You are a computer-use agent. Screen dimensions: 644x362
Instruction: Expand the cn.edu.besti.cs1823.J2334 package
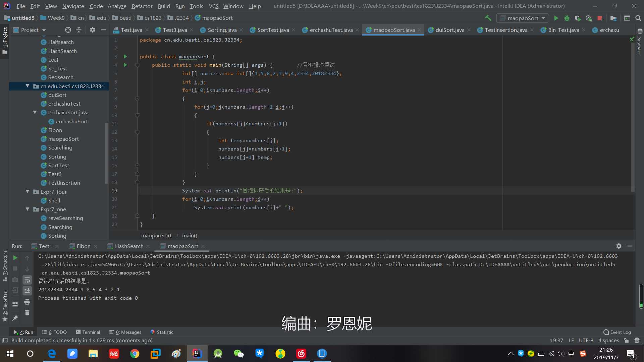pos(28,86)
